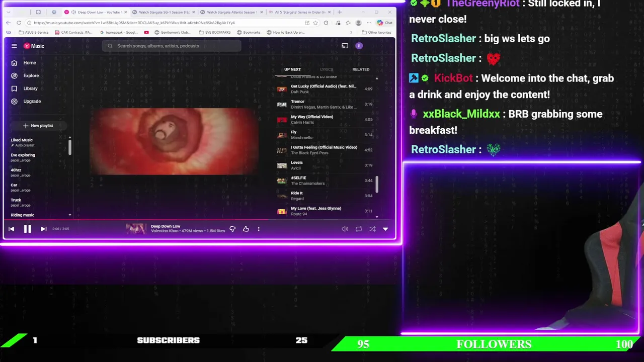The height and width of the screenshot is (362, 644).
Task: Click the Levels song thumbnail
Action: [282, 165]
